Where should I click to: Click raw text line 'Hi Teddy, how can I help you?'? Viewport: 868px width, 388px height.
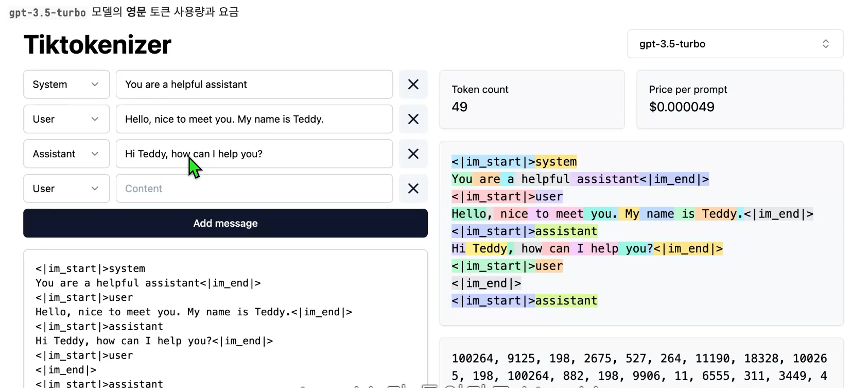coord(154,341)
